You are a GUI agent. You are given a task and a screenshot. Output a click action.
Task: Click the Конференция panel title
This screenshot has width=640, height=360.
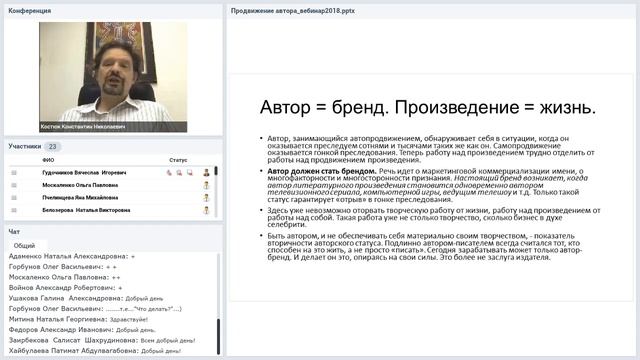pyautogui.click(x=29, y=11)
